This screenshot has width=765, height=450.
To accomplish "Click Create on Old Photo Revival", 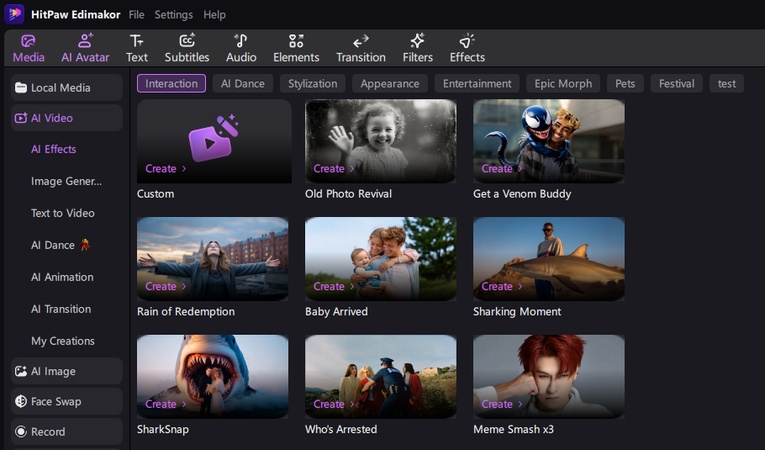I will 333,169.
